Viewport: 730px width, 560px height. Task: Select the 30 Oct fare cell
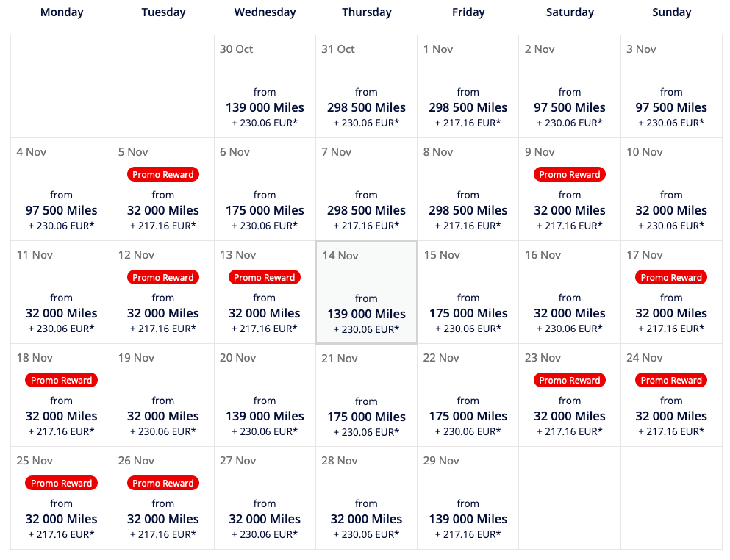click(265, 87)
